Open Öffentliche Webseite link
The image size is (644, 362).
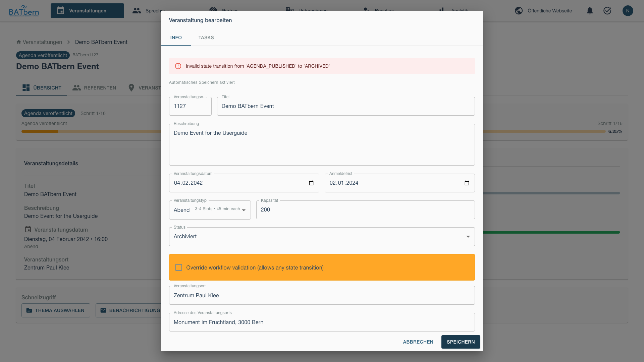click(x=543, y=11)
